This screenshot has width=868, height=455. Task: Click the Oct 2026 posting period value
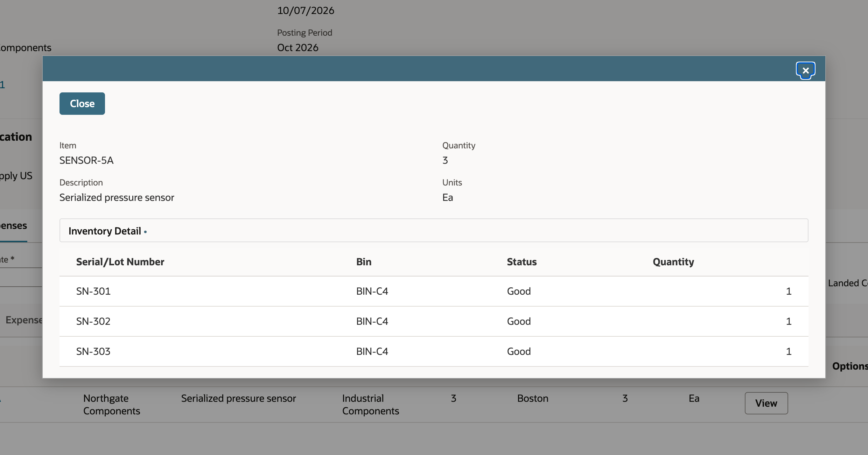pos(298,48)
